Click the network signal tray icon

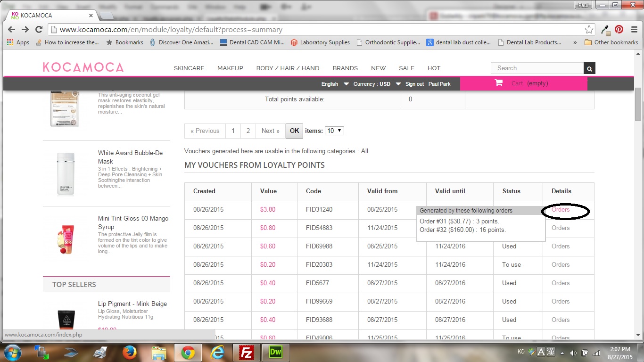[596, 353]
